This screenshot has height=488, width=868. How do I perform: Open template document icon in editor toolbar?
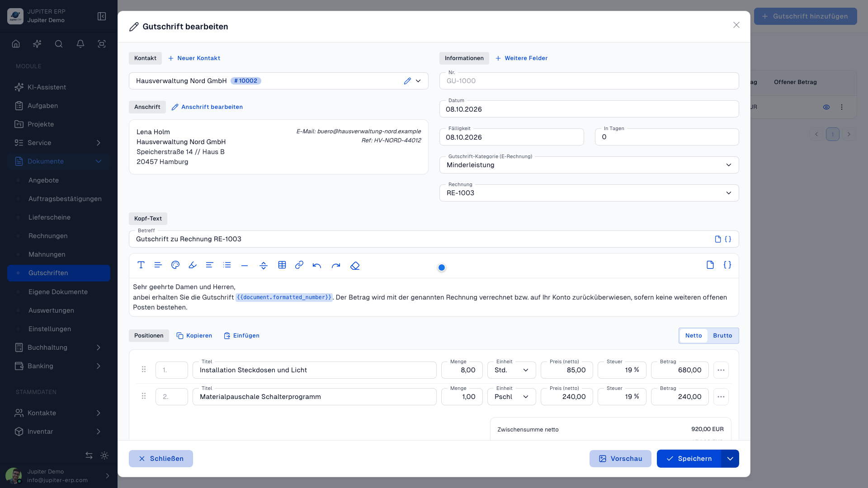pyautogui.click(x=710, y=265)
